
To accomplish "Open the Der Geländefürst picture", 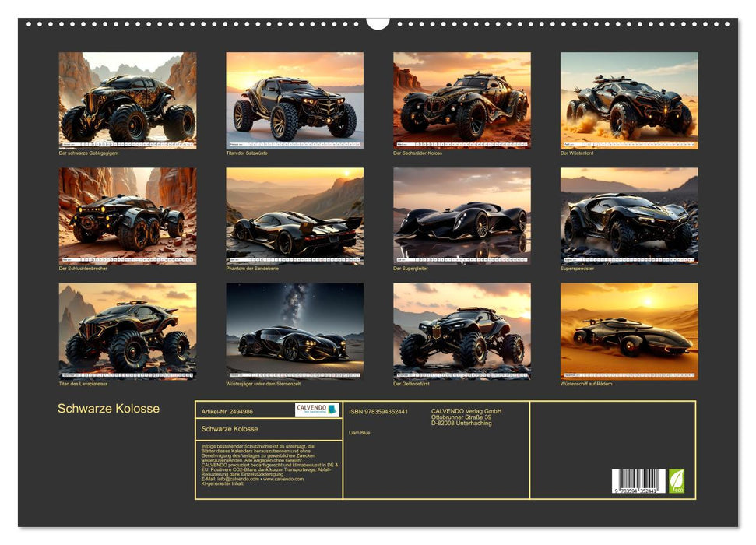I will click(462, 332).
